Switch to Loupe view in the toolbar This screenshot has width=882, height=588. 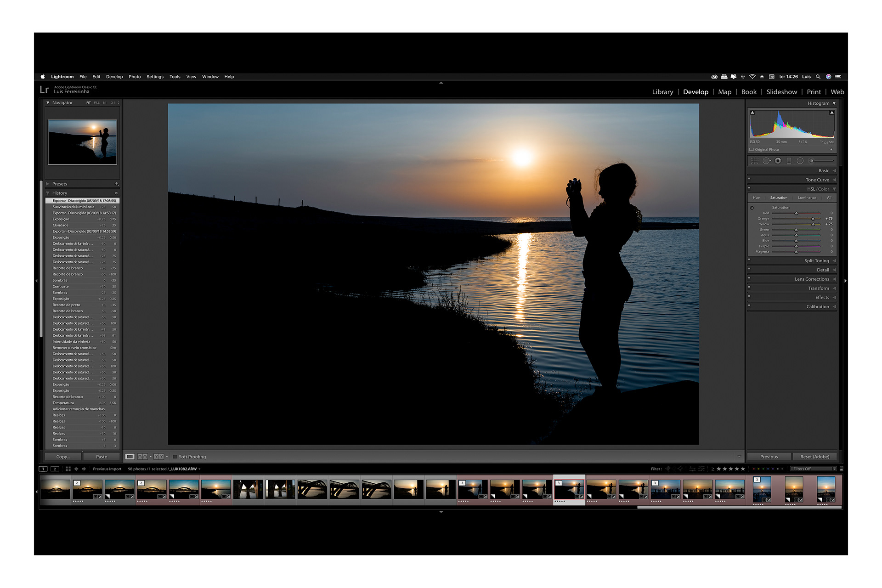[x=130, y=457]
